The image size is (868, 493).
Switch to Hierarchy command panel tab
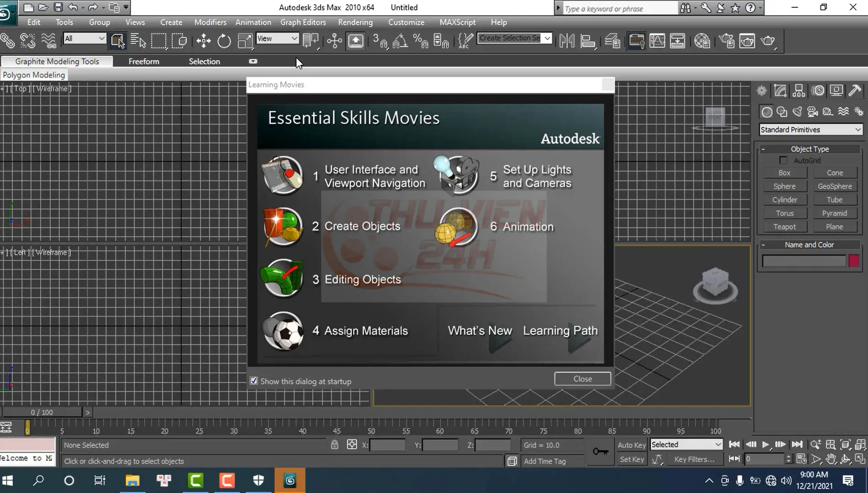(799, 90)
